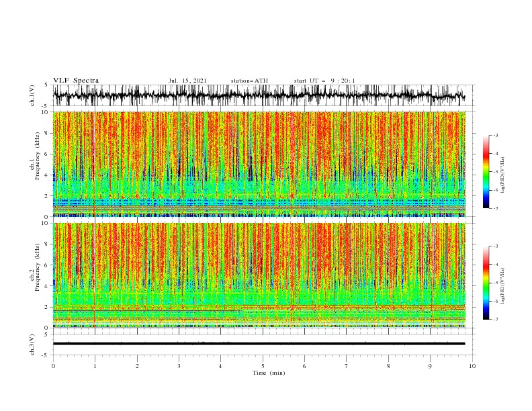
Task: Click the "2" tick on the time axis
Action: 137,366
